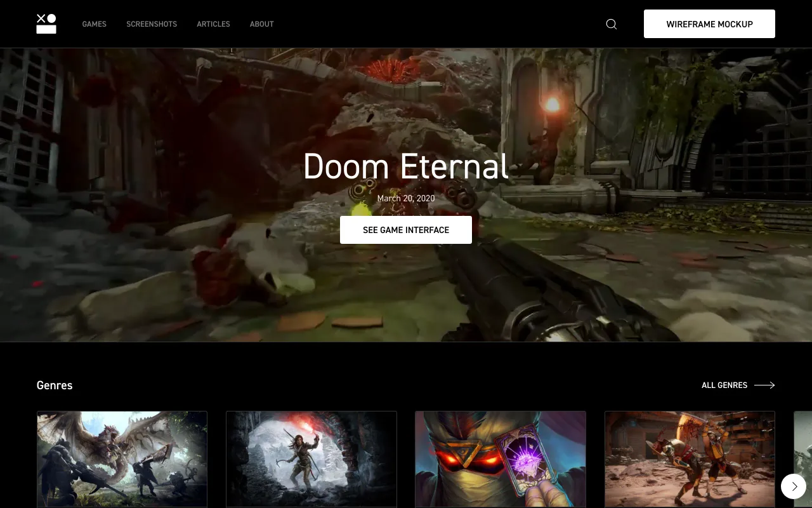Select the About nav item
This screenshot has height=508, width=812.
point(262,24)
